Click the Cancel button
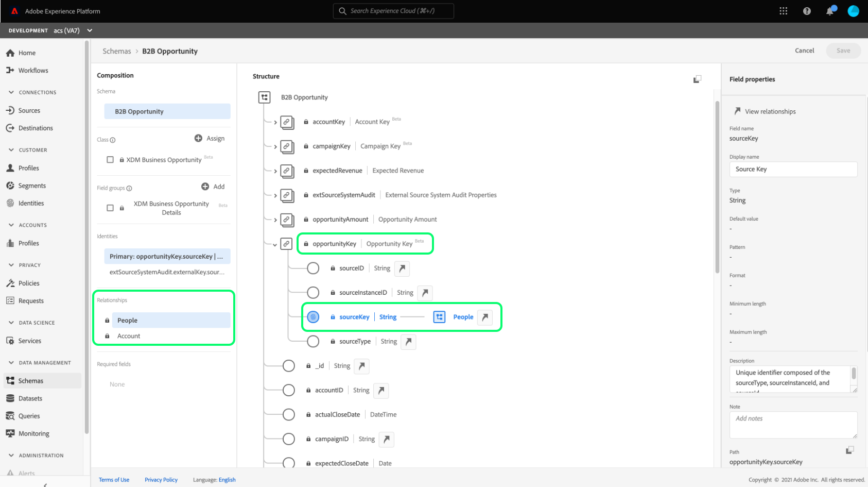 [x=804, y=51]
